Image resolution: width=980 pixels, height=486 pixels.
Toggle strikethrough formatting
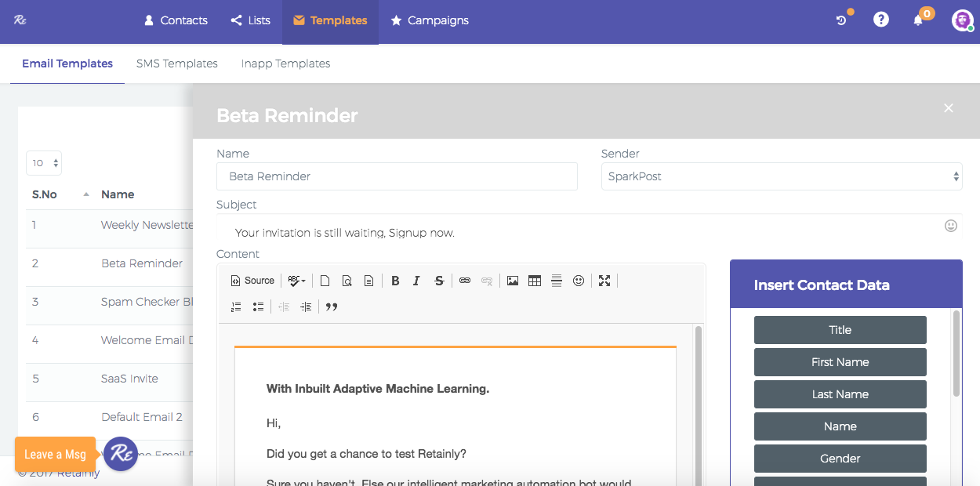coord(439,281)
